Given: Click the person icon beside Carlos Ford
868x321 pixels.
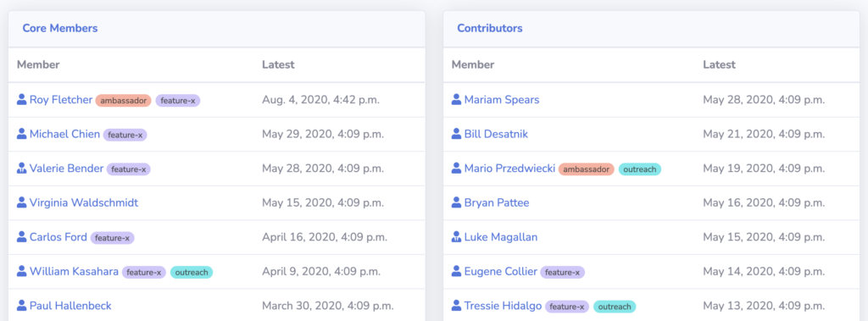Looking at the screenshot, I should point(21,237).
